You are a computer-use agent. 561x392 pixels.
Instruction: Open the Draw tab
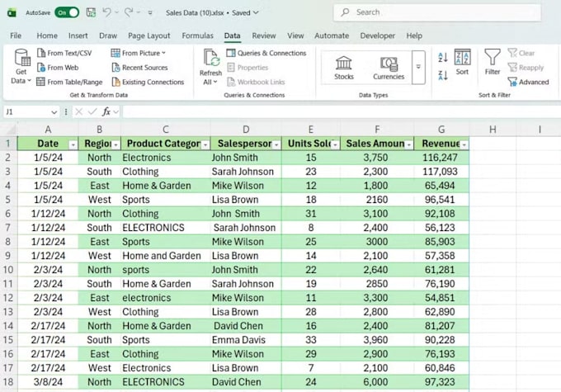pos(108,35)
